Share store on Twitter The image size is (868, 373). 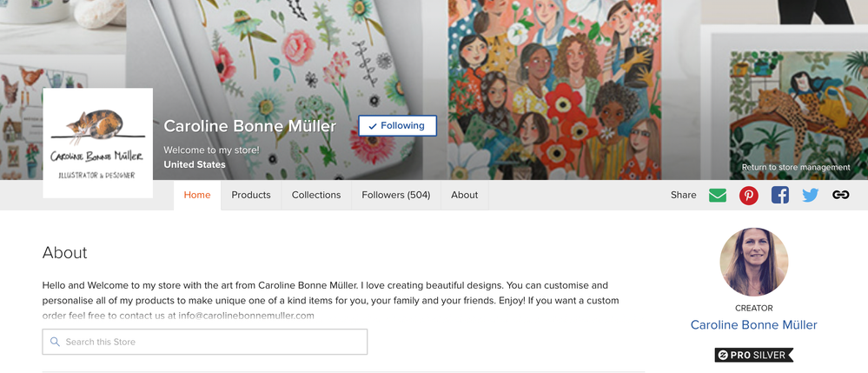[811, 195]
